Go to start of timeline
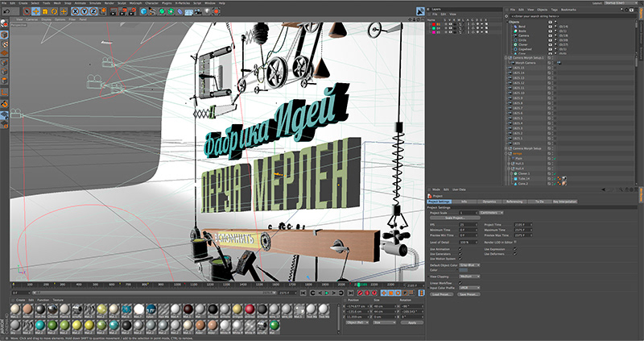The image size is (644, 341). click(303, 293)
